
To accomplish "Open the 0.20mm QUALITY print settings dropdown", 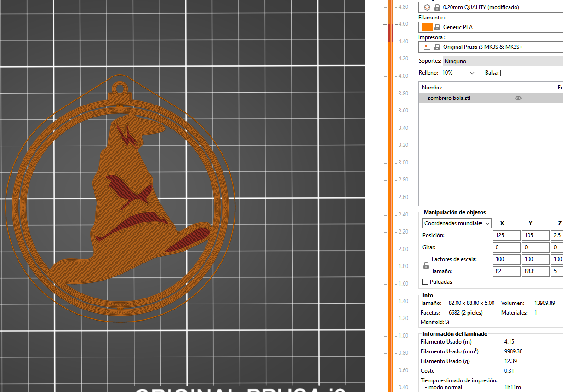I will [x=491, y=7].
